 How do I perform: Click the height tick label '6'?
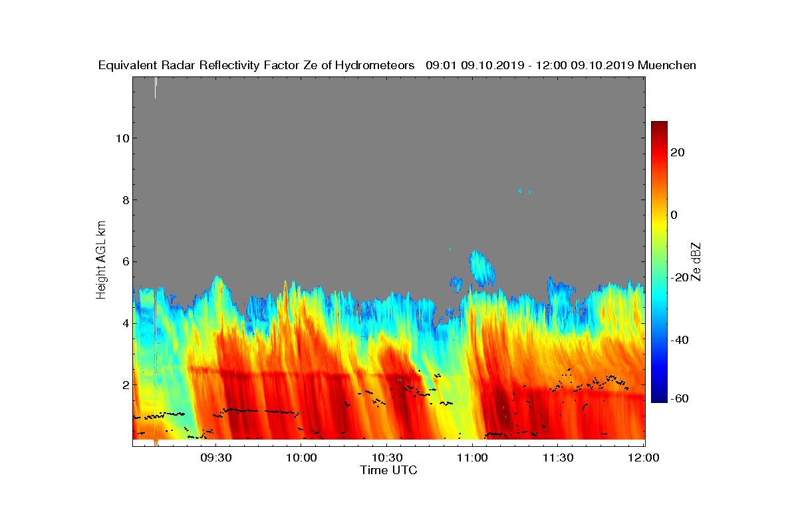tap(124, 261)
